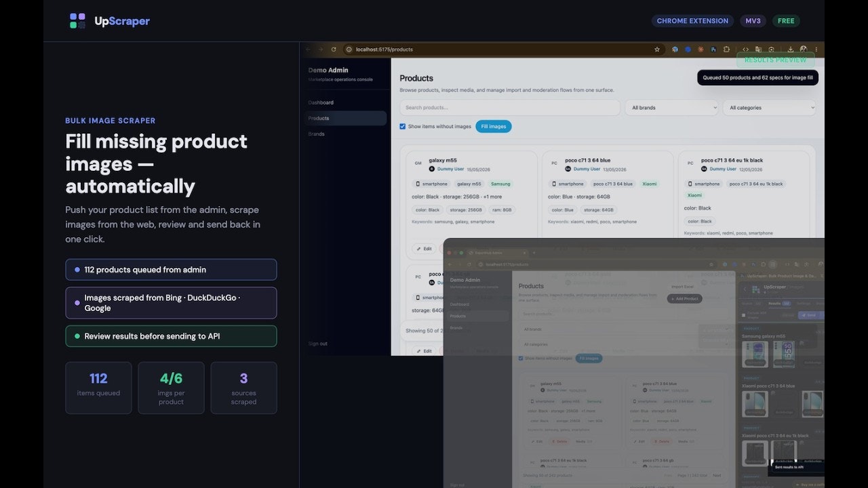Viewport: 868px width, 488px height.
Task: Select Products in the front window sidebar
Action: pos(478,316)
